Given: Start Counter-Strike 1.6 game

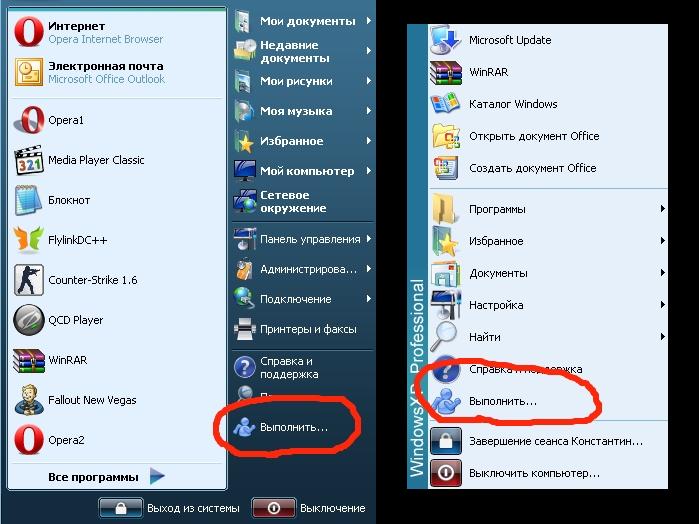Looking at the screenshot, I should (29, 280).
